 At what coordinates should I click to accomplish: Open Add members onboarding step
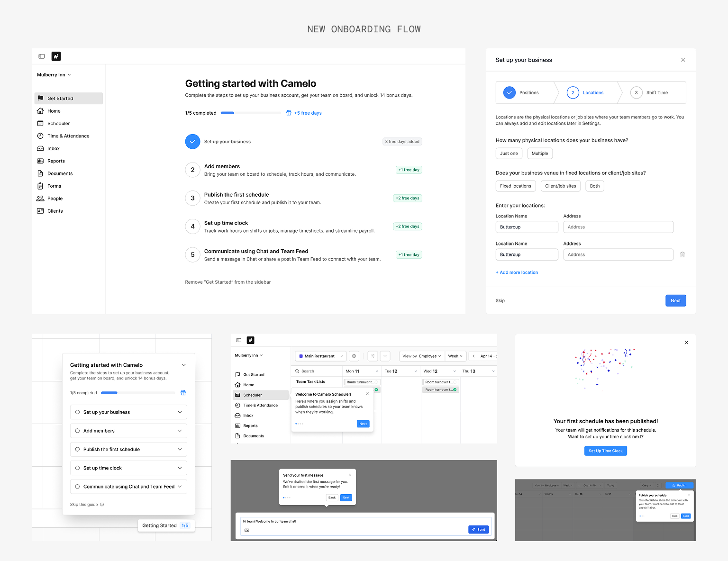[x=303, y=170]
